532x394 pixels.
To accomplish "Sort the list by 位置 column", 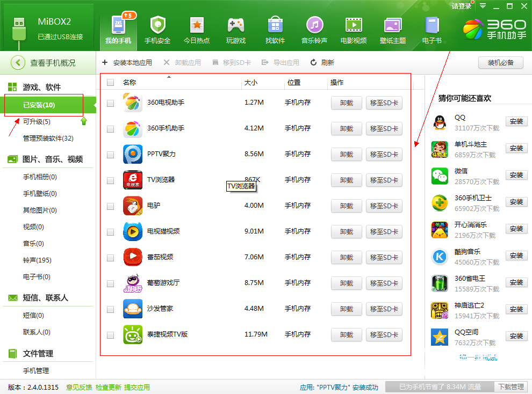I will [x=294, y=83].
